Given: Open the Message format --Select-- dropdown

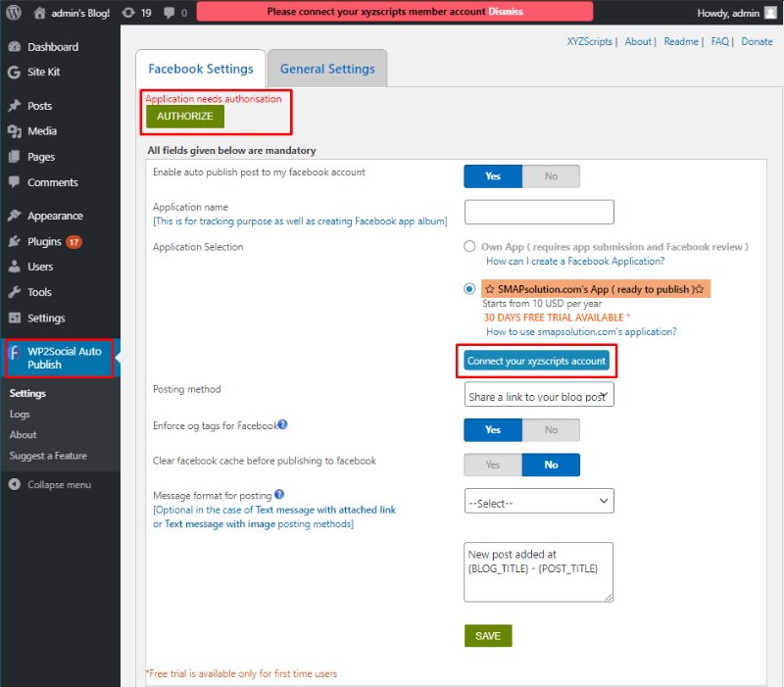Looking at the screenshot, I should pyautogui.click(x=539, y=501).
